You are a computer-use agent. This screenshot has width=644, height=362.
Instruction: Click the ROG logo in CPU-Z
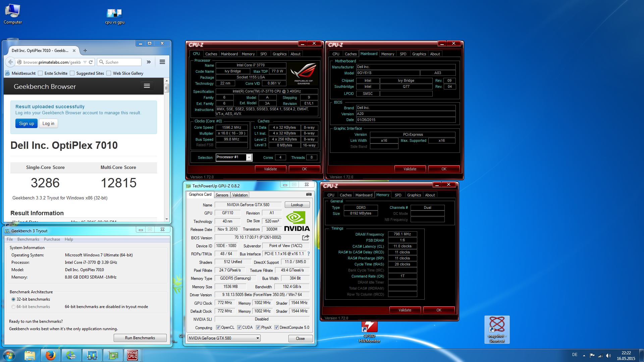[303, 74]
